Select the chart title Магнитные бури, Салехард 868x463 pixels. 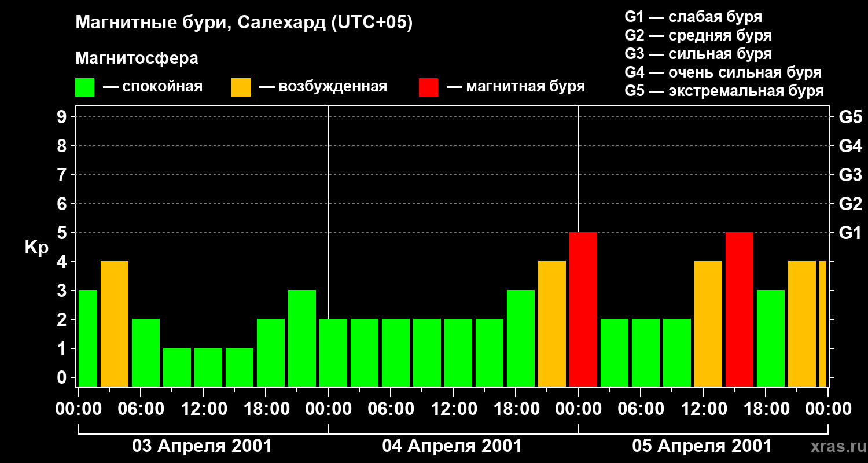pos(244,23)
